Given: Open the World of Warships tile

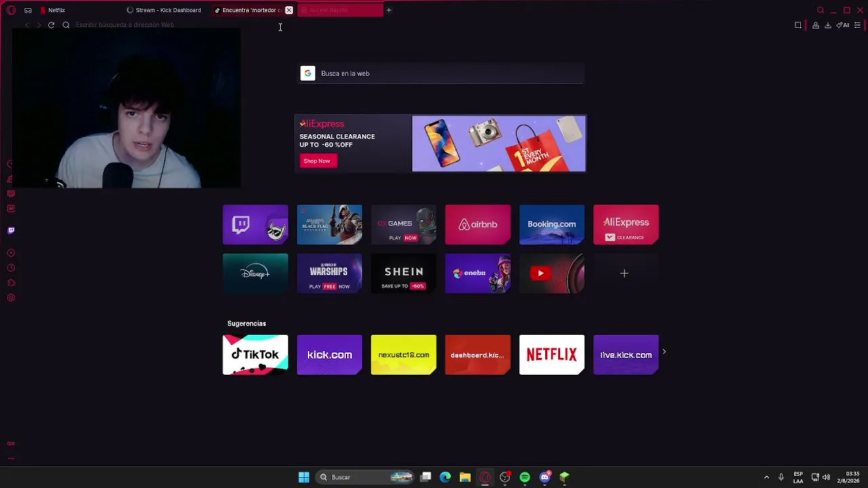Looking at the screenshot, I should 330,273.
